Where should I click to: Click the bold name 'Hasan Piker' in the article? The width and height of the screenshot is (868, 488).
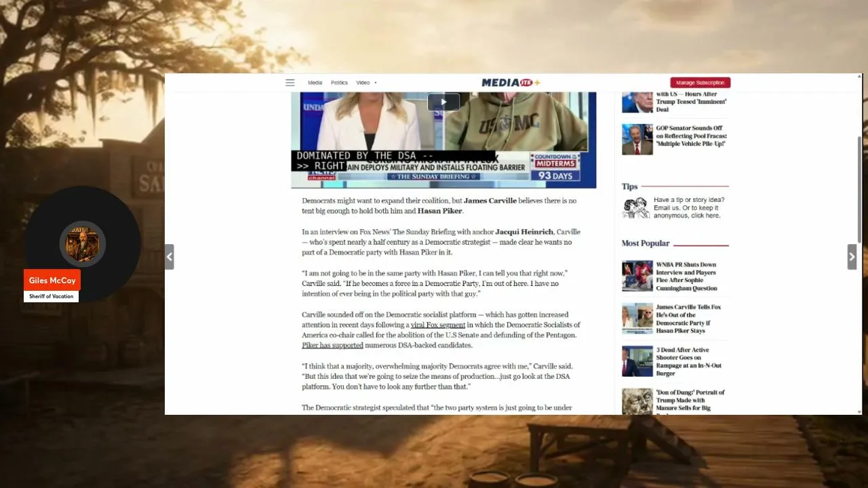(x=440, y=211)
